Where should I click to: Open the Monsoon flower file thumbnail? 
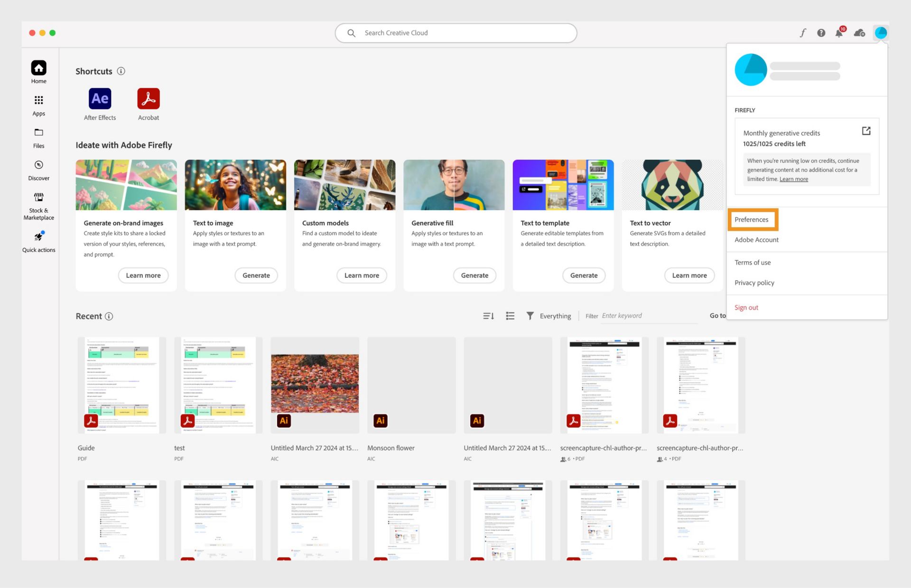[x=411, y=385]
